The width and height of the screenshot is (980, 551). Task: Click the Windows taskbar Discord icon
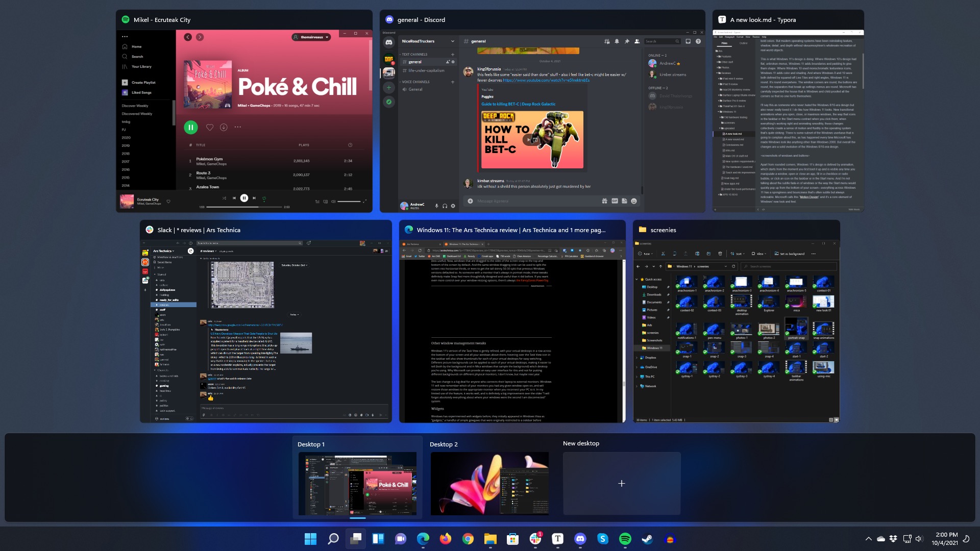pos(579,538)
